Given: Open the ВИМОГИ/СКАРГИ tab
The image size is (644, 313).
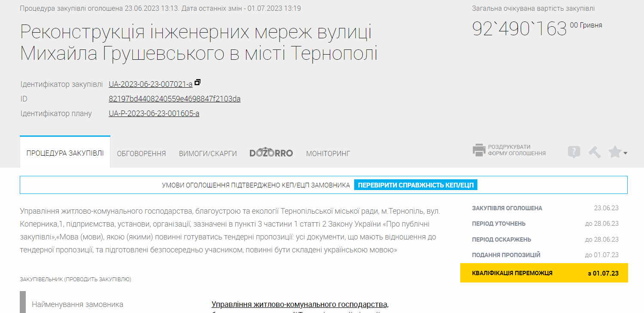Looking at the screenshot, I should click(x=208, y=153).
